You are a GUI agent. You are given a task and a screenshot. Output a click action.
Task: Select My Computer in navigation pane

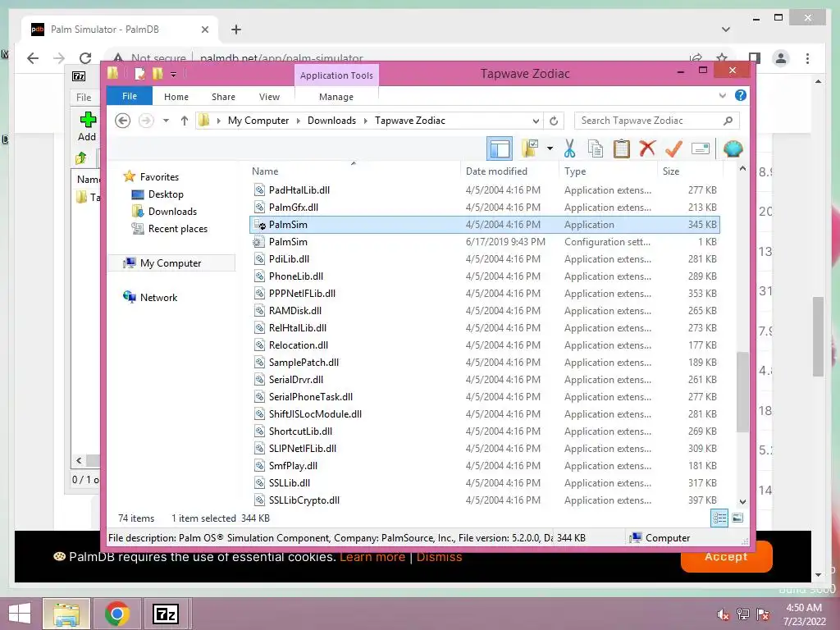[171, 263]
